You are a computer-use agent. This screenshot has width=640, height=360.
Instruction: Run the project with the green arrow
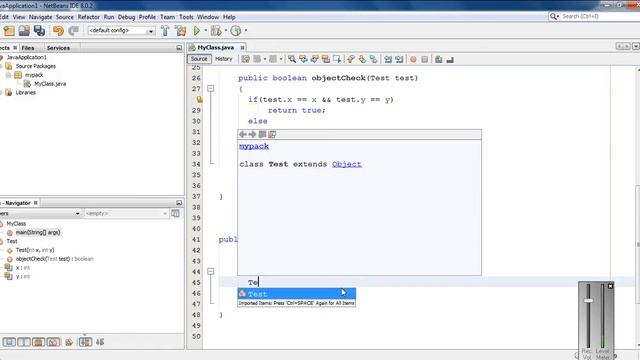point(197,31)
